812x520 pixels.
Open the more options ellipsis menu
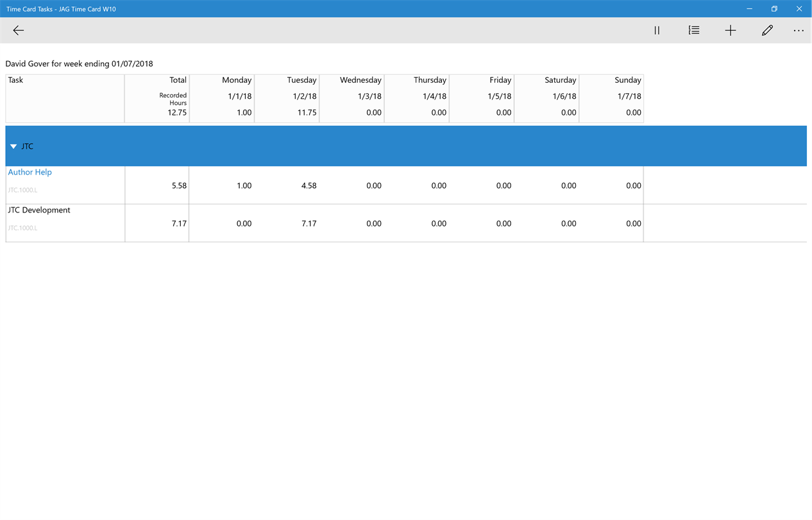[799, 30]
